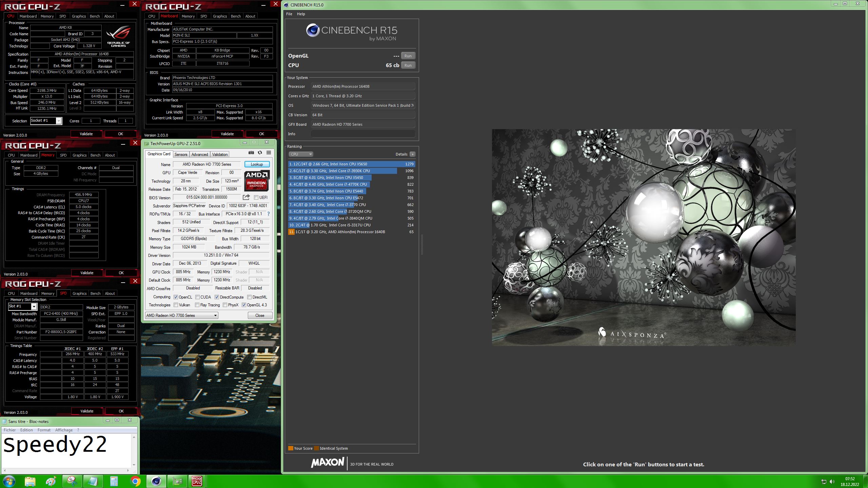Open the CPU ranking filter dropdown
The width and height of the screenshot is (868, 488).
(x=300, y=154)
